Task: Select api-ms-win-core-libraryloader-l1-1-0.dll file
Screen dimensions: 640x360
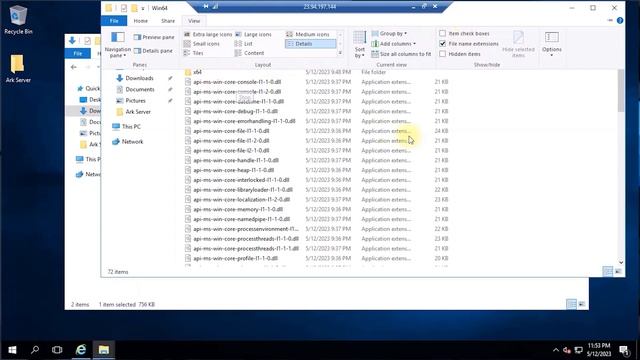Action: point(243,190)
